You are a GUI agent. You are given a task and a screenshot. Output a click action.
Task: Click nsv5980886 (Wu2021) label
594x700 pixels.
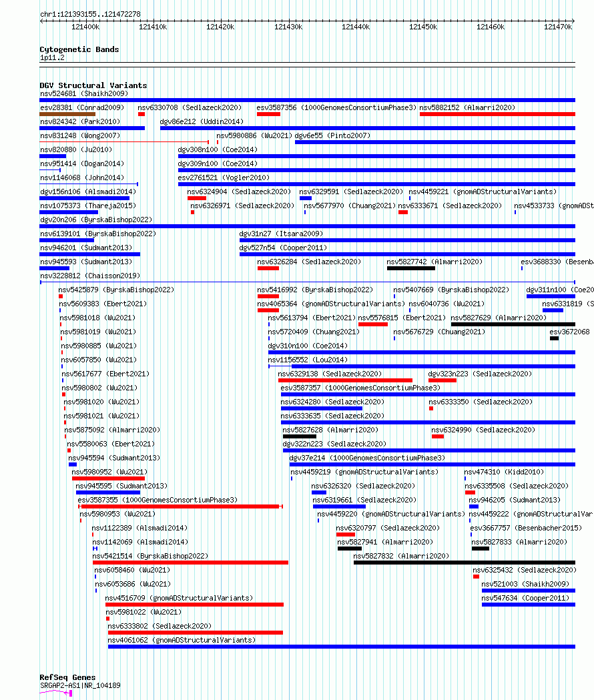[x=254, y=135]
